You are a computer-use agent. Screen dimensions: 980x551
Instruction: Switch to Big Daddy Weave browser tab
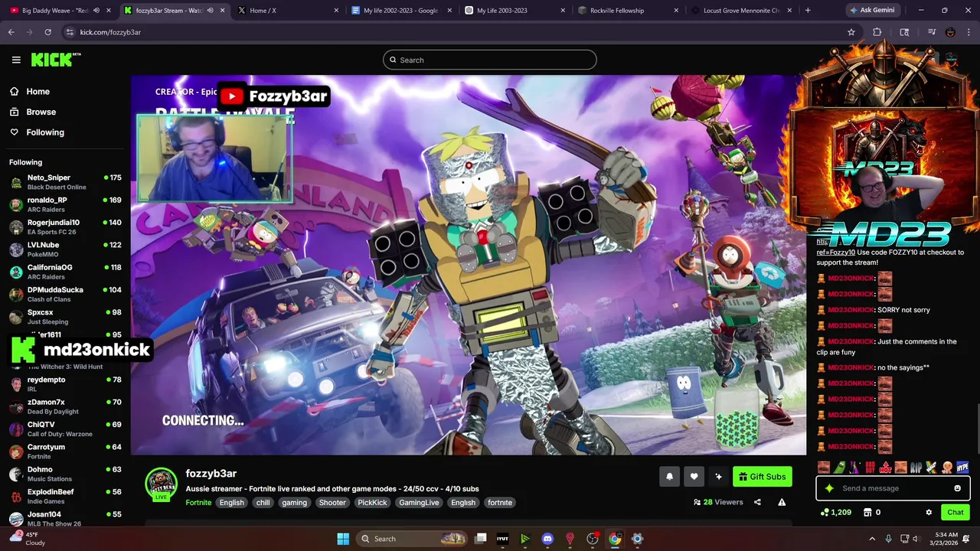tap(61, 10)
